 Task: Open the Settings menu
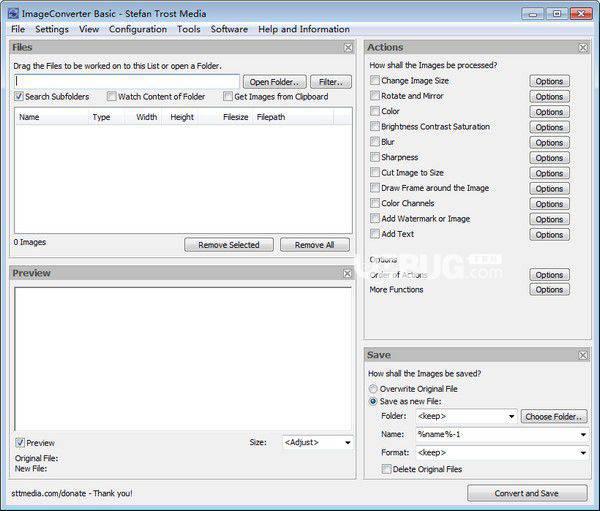click(52, 29)
